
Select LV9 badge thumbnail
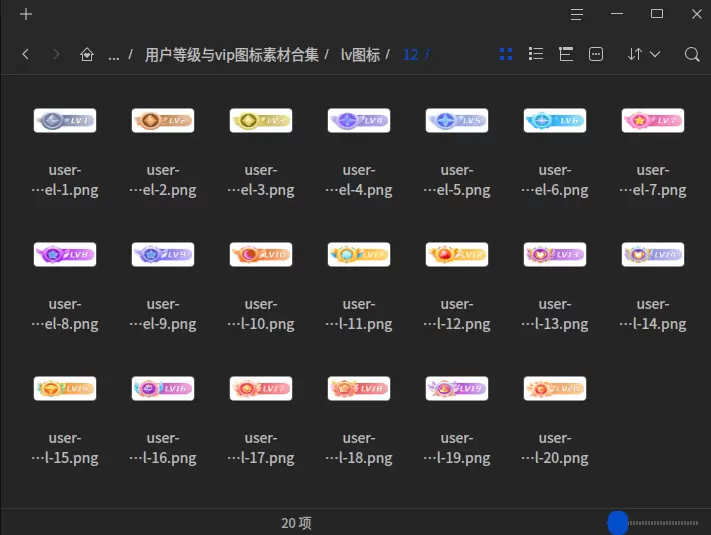pyautogui.click(x=163, y=254)
